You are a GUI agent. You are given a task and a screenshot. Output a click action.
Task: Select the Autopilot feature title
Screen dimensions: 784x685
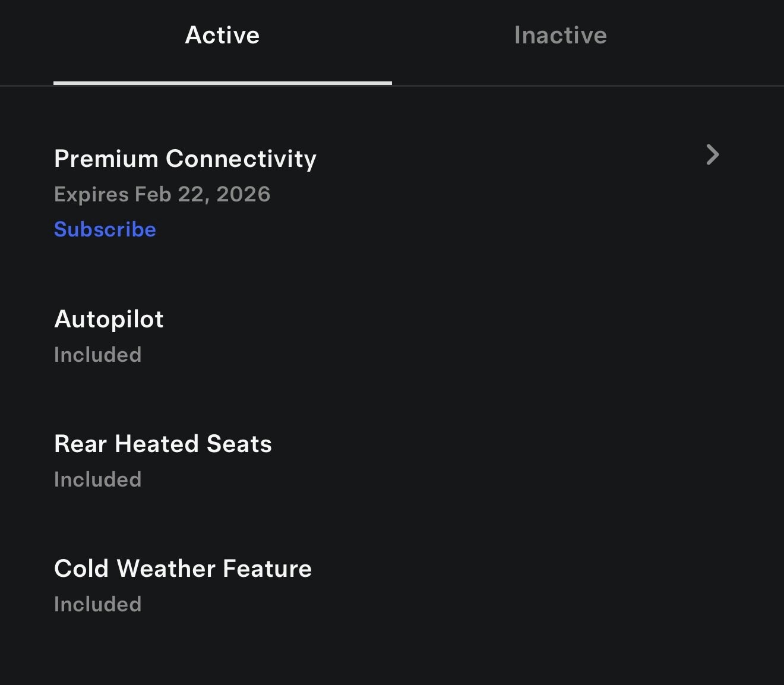pyautogui.click(x=109, y=319)
